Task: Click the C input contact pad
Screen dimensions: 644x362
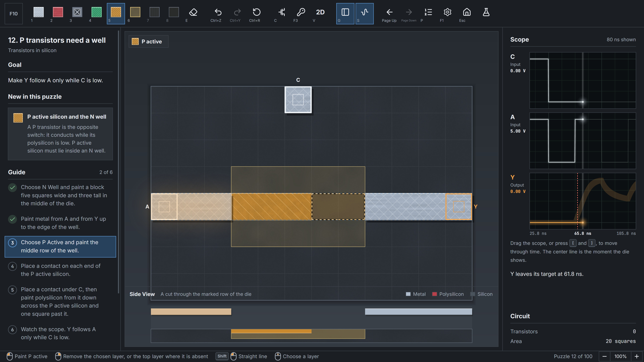Action: click(298, 100)
